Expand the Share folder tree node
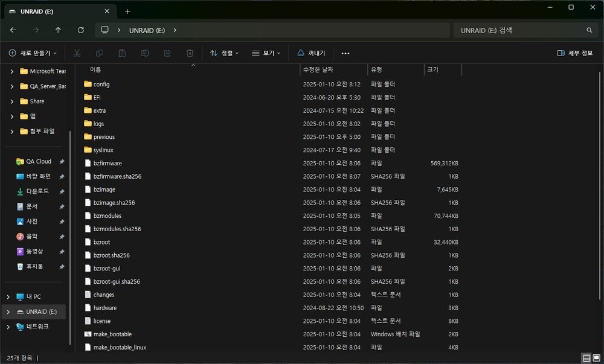This screenshot has width=604, height=364. pyautogui.click(x=12, y=101)
